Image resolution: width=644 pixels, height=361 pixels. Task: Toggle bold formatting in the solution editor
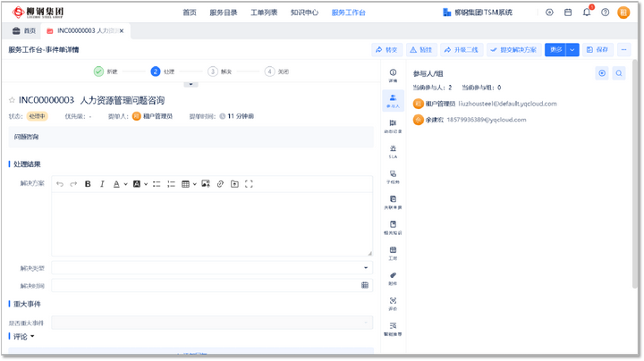(88, 184)
